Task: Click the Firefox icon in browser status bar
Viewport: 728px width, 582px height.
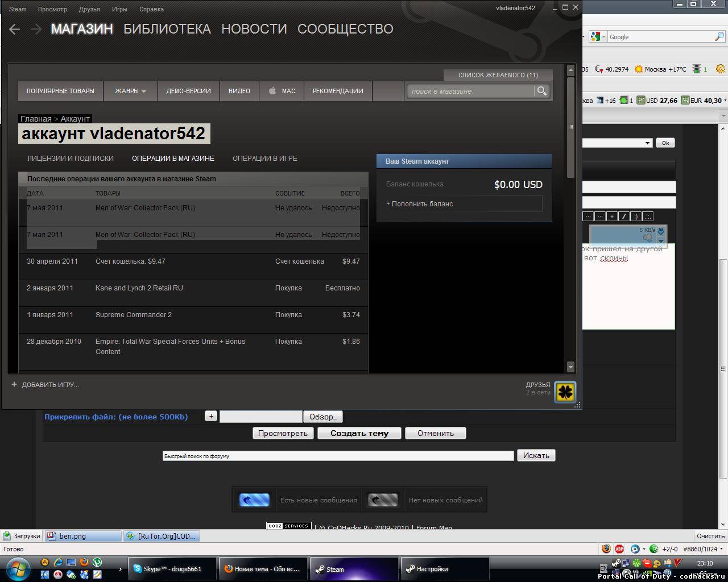Action: point(606,549)
